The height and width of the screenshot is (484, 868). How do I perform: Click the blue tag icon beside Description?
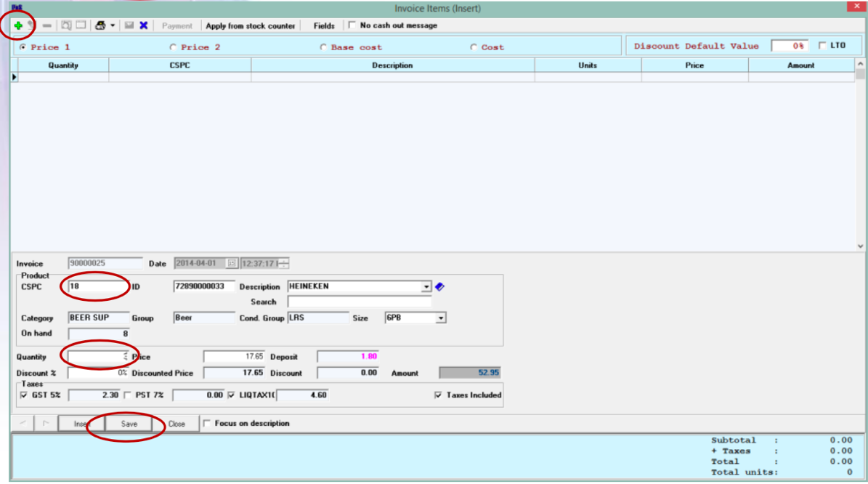pyautogui.click(x=439, y=286)
